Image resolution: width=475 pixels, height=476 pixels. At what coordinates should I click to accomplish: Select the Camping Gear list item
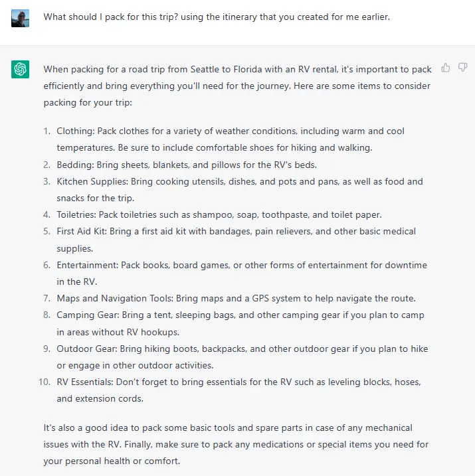240,323
